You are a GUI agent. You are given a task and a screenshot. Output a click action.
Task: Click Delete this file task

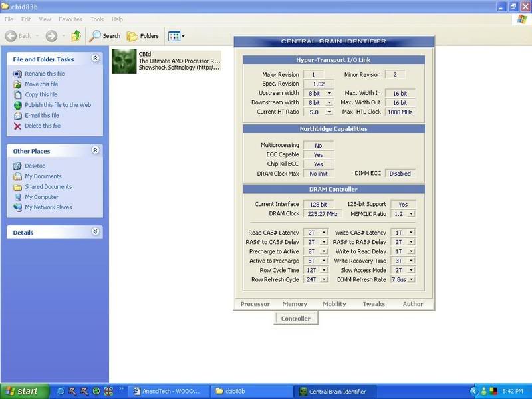pyautogui.click(x=43, y=126)
